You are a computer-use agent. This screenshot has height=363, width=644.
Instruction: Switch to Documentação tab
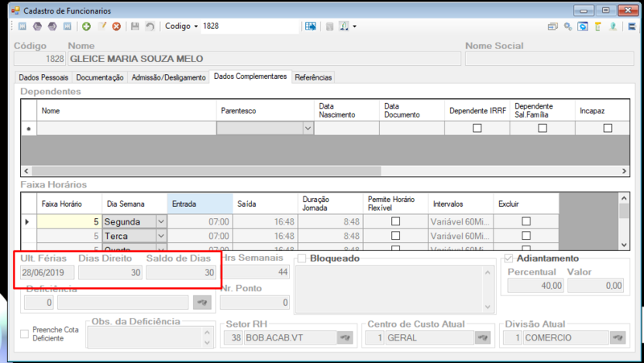[x=100, y=77]
